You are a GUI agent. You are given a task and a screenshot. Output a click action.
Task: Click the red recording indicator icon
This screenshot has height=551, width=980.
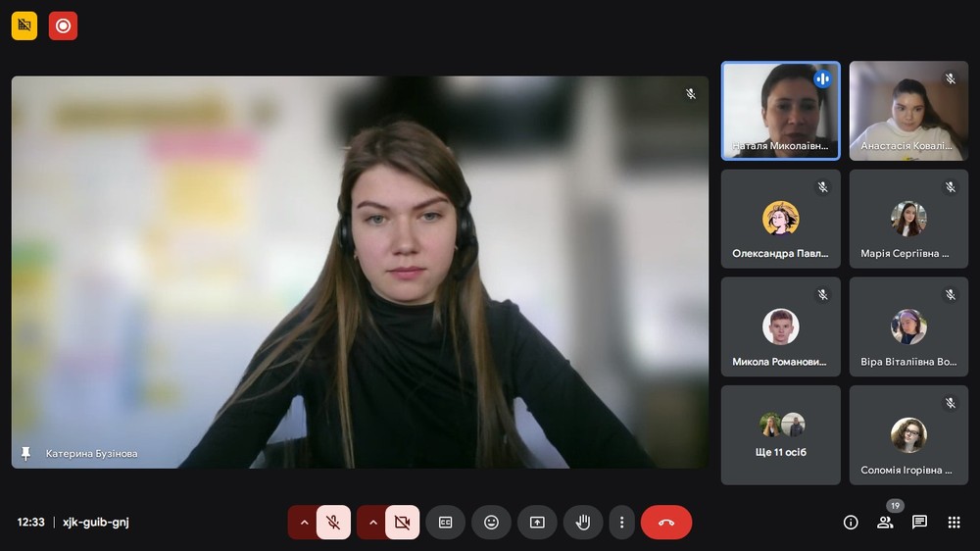point(63,25)
